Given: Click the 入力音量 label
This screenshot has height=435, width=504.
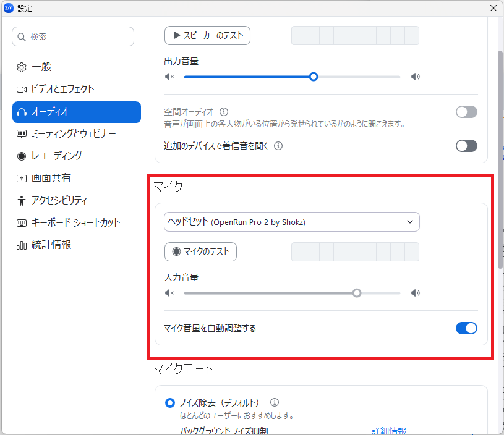Looking at the screenshot, I should point(181,277).
